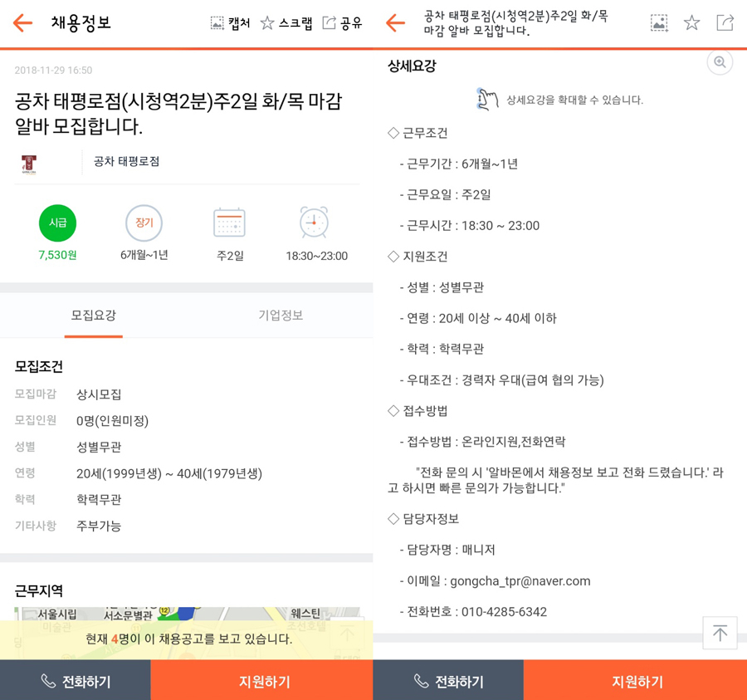Open company name 공차 태평로점 link
This screenshot has width=747, height=700.
tap(126, 162)
